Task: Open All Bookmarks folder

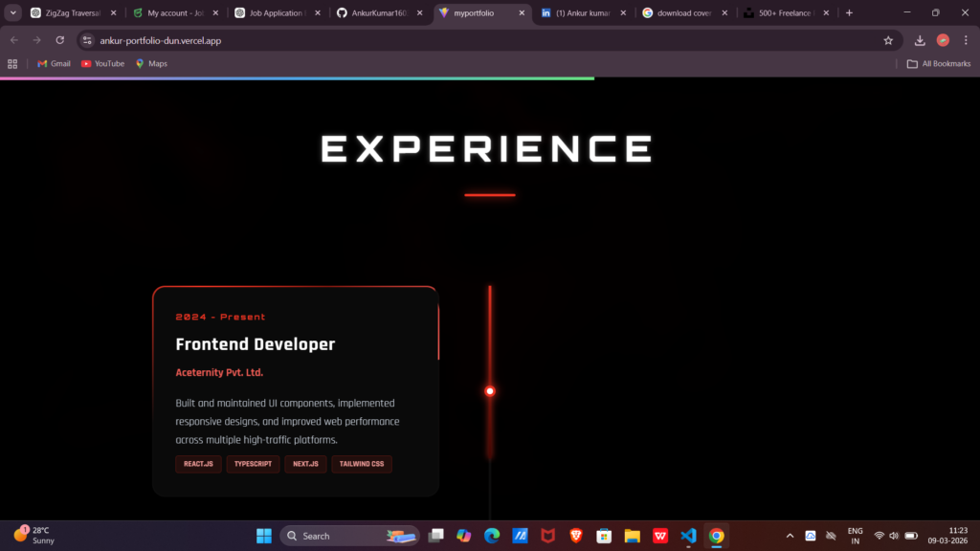Action: point(939,64)
